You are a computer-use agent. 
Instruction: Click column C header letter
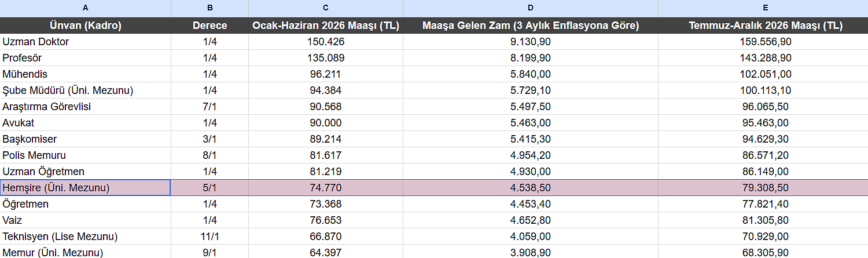tap(326, 8)
